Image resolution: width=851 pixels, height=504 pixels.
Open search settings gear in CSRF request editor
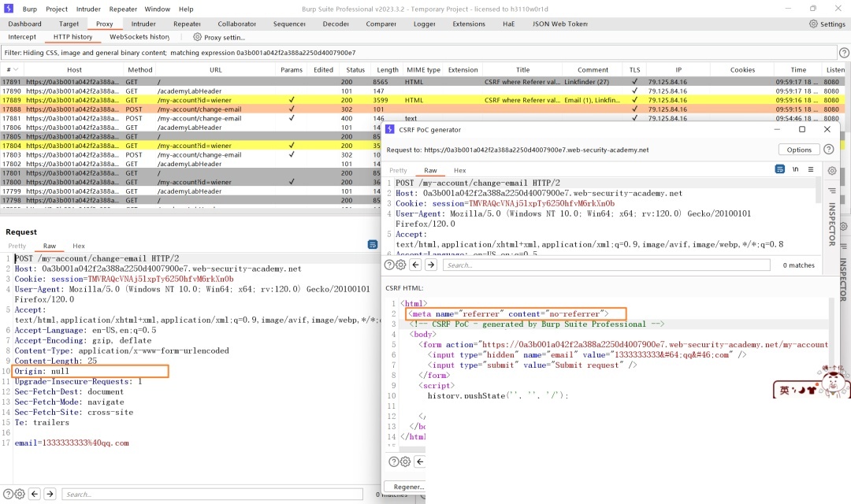click(400, 265)
